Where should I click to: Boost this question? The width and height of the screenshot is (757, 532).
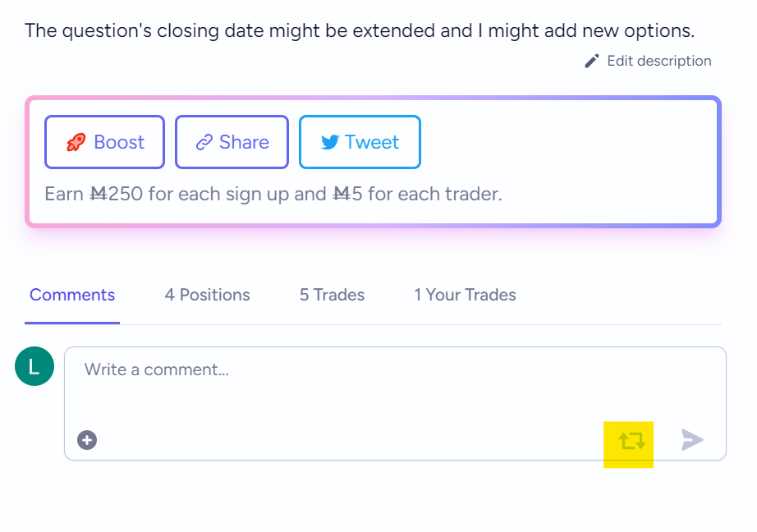click(105, 142)
